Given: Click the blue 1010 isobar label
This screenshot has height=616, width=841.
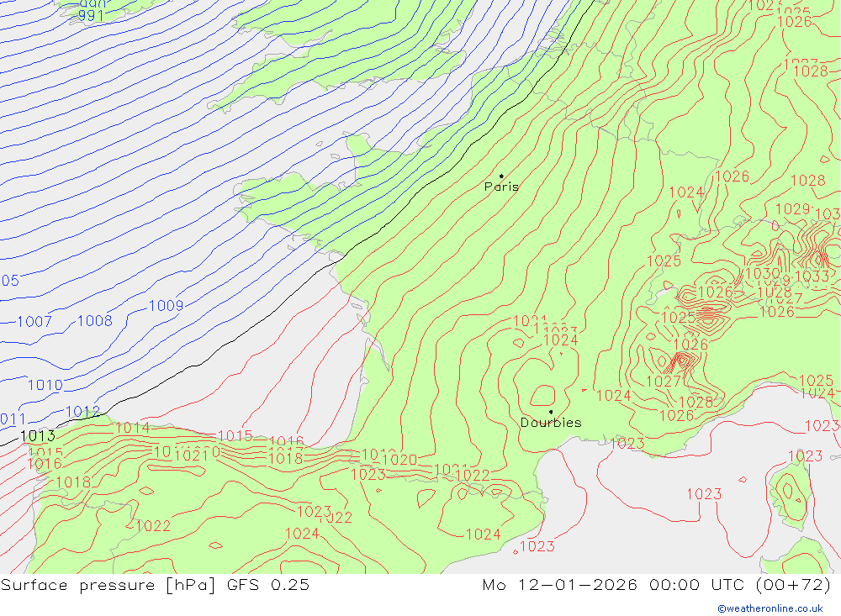Looking at the screenshot, I should 45,385.
